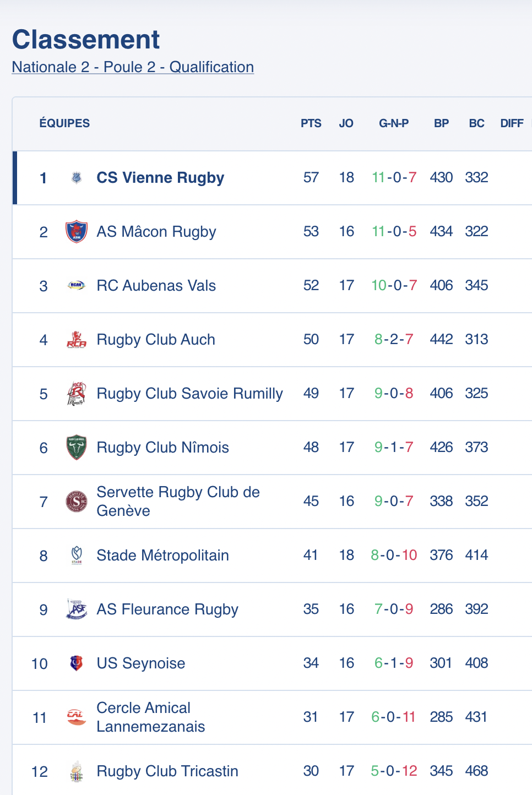Click the CS Vienne Rugby club crest
The width and height of the screenshot is (532, 795).
click(77, 178)
